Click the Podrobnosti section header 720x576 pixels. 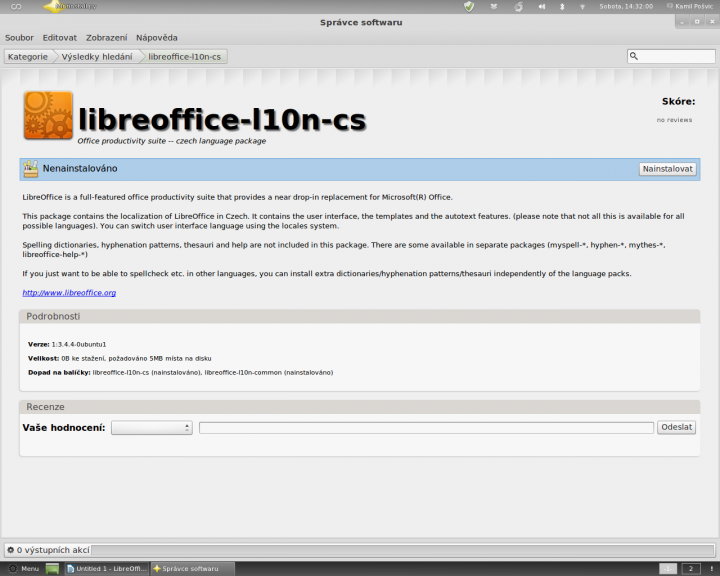360,316
